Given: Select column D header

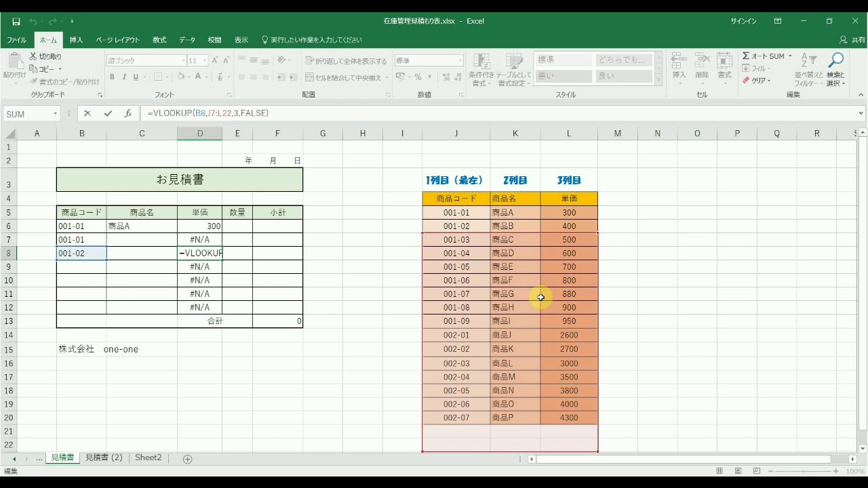Looking at the screenshot, I should pyautogui.click(x=199, y=134).
